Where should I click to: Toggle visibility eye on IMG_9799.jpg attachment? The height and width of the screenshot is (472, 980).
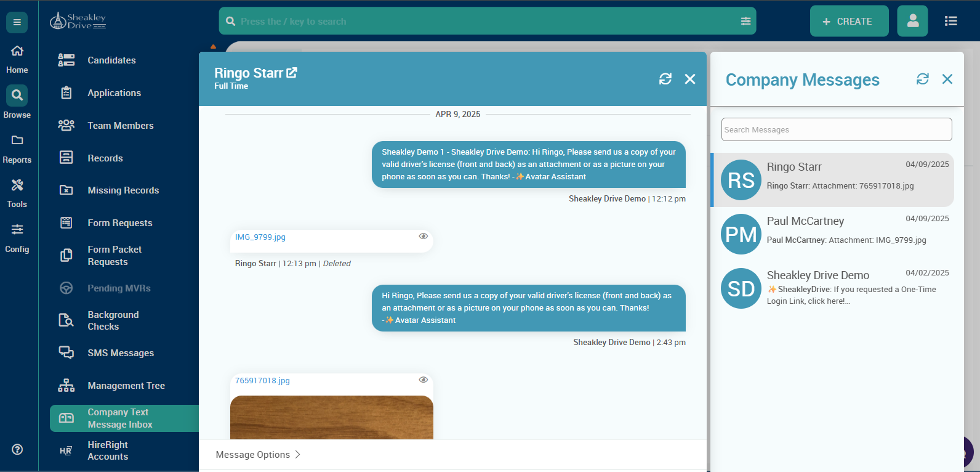point(423,237)
